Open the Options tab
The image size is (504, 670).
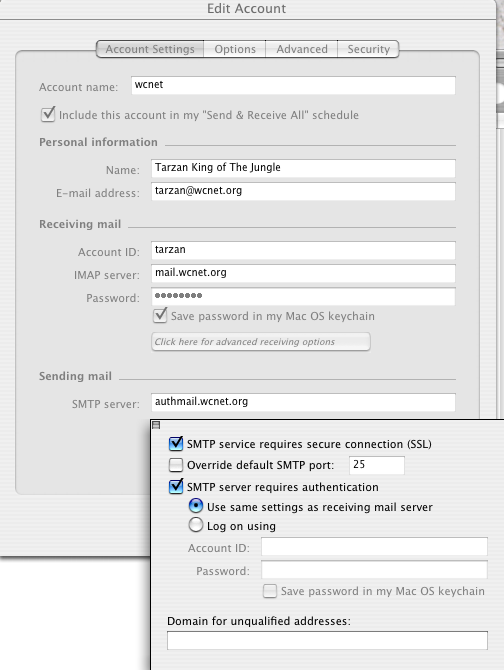(x=235, y=49)
